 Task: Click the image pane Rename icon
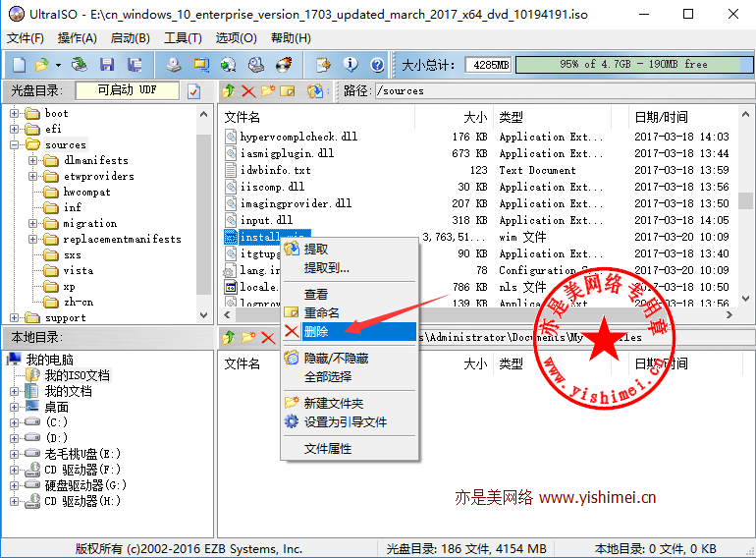coord(288,90)
